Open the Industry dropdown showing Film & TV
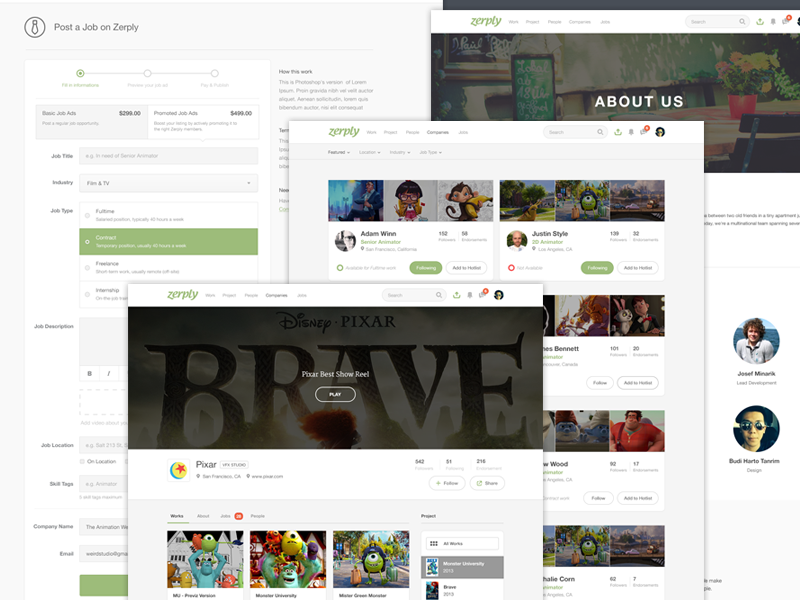 168,183
